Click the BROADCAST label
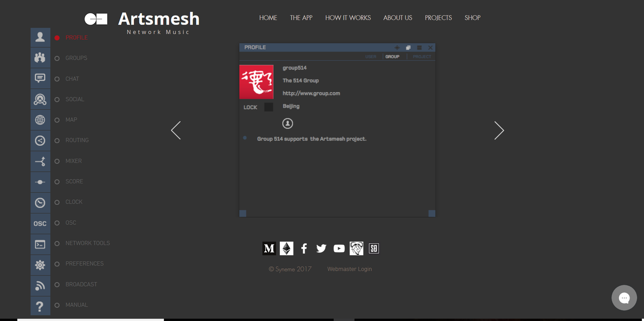 [82, 284]
